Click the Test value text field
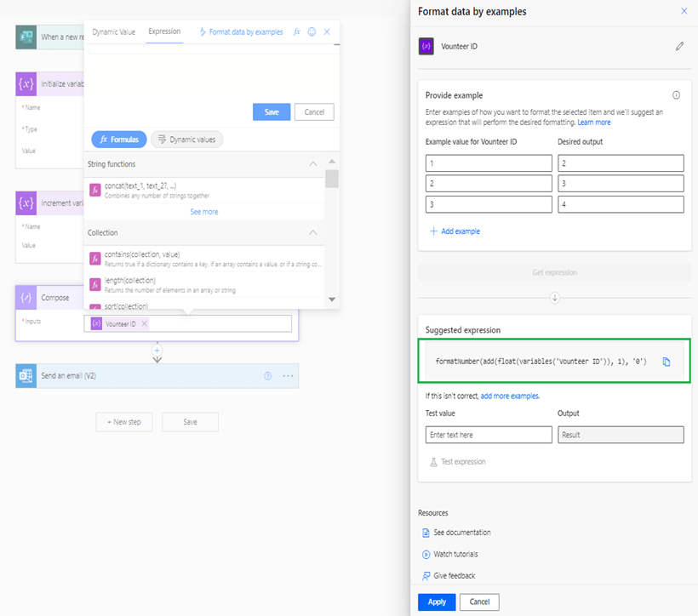 click(x=489, y=435)
